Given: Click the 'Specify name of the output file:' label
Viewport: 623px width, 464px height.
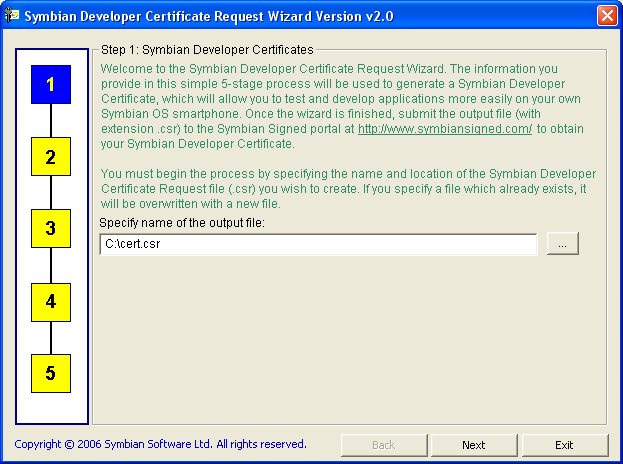Looking at the screenshot, I should coord(182,223).
